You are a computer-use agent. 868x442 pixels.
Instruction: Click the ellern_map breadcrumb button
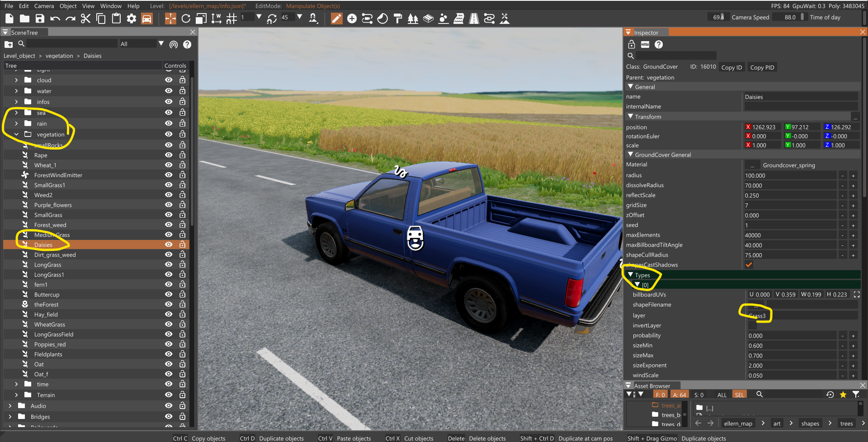point(738,423)
